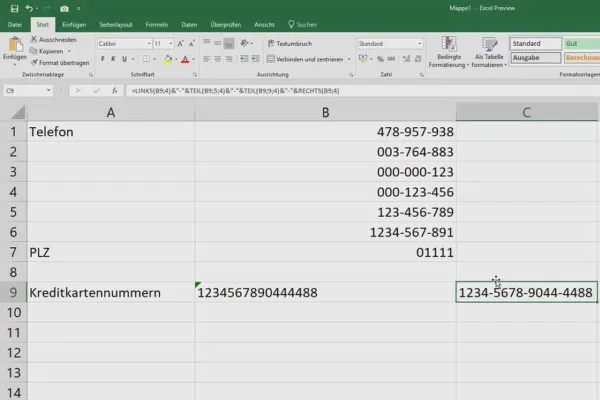Open Bedingte Formatierung
Image resolution: width=600 pixels, height=400 pixels.
pos(448,52)
